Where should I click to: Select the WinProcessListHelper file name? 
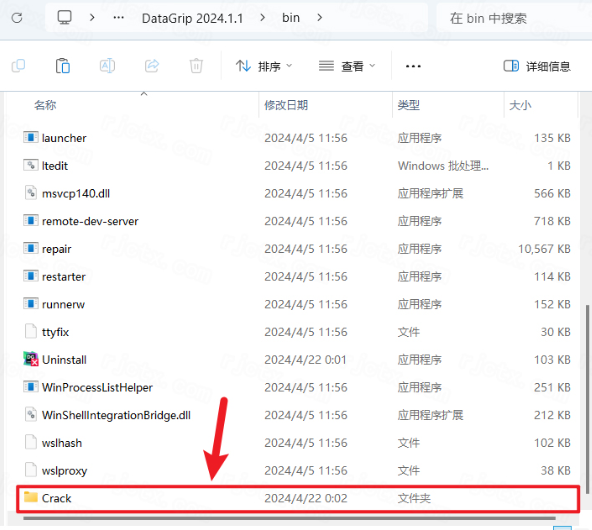pos(97,388)
